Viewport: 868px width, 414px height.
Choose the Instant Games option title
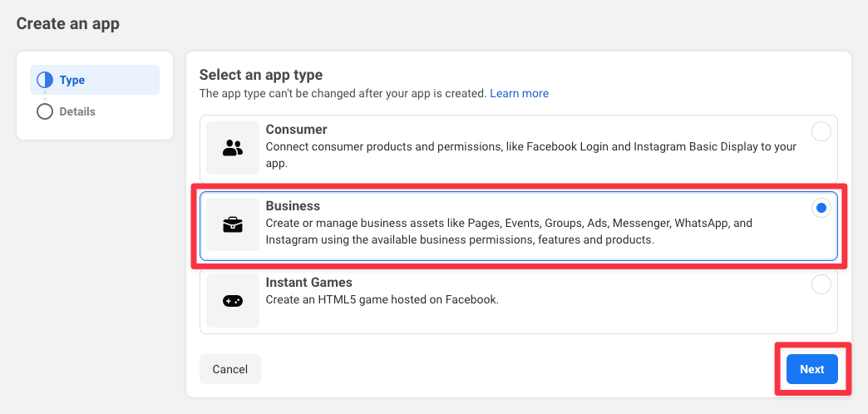(309, 283)
